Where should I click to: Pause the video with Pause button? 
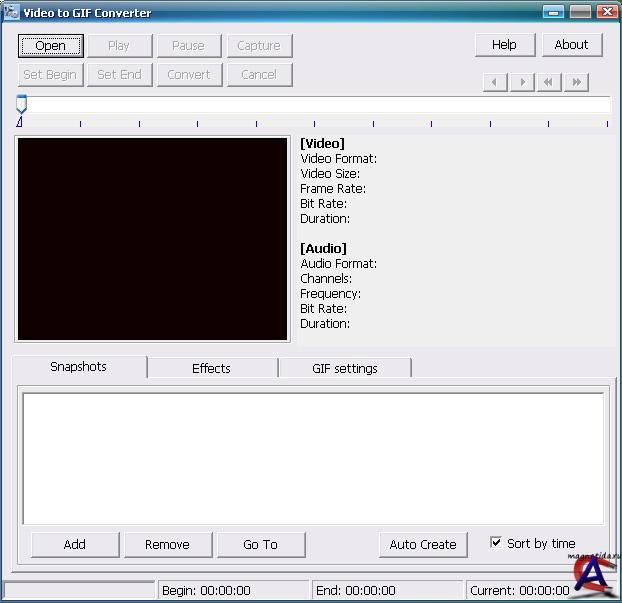tap(189, 46)
